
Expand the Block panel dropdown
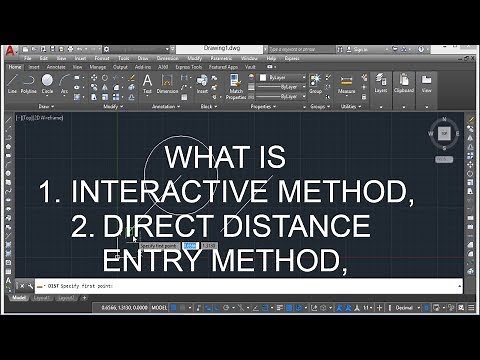[x=209, y=107]
